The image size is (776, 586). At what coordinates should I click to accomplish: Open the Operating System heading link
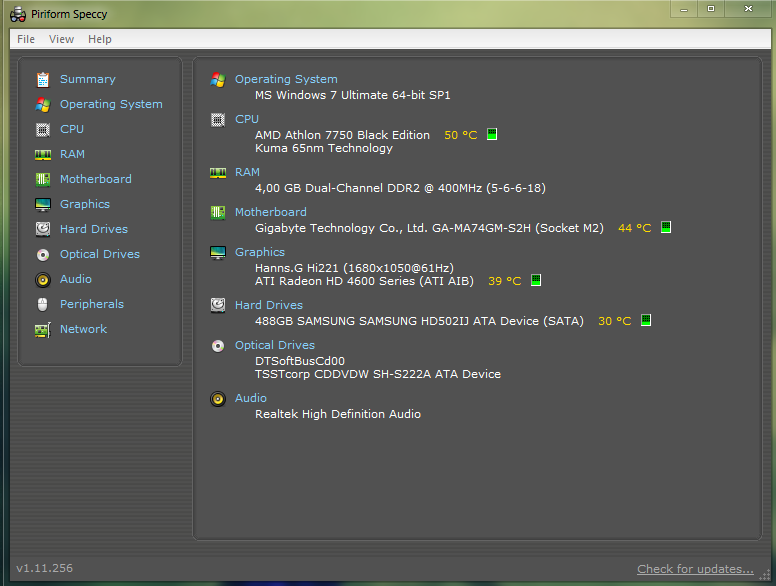[286, 79]
